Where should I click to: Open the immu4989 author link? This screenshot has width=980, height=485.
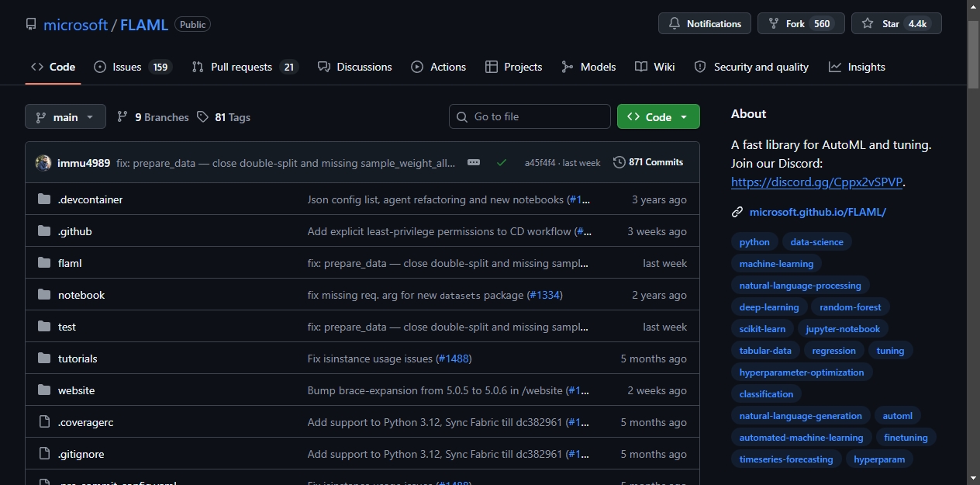pyautogui.click(x=84, y=163)
